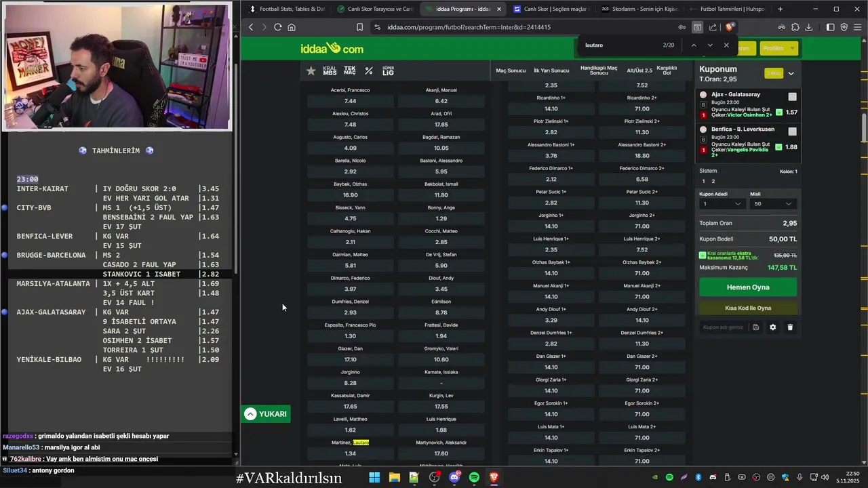The width and height of the screenshot is (868, 488).
Task: Jump to next find result
Action: tap(710, 45)
